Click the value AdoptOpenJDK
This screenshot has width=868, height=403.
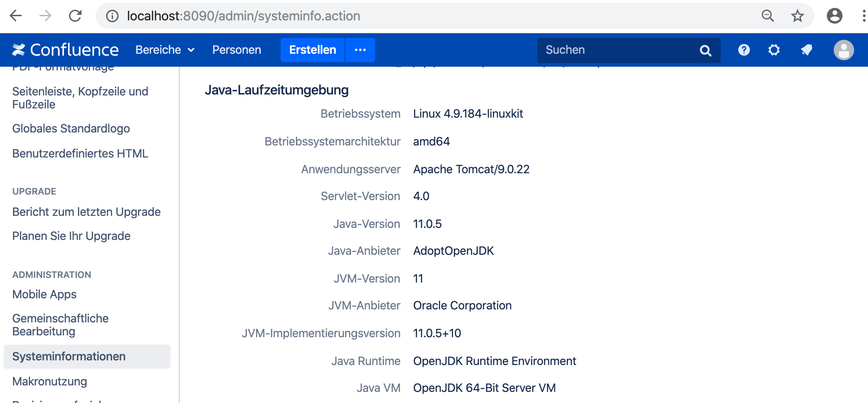[x=453, y=251]
